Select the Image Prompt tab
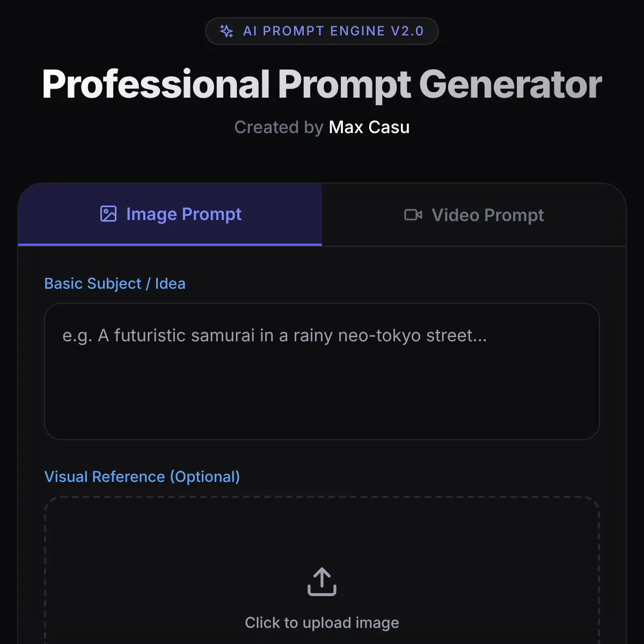This screenshot has height=644, width=644. click(170, 214)
